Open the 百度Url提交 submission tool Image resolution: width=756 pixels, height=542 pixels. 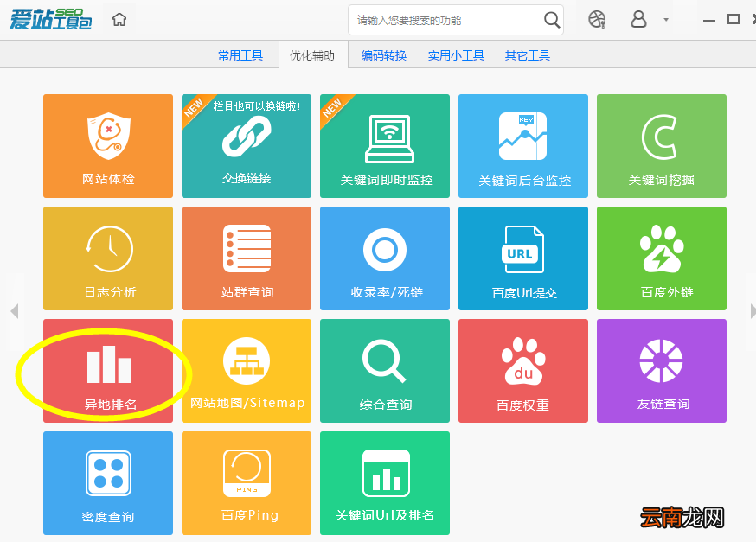pos(523,258)
